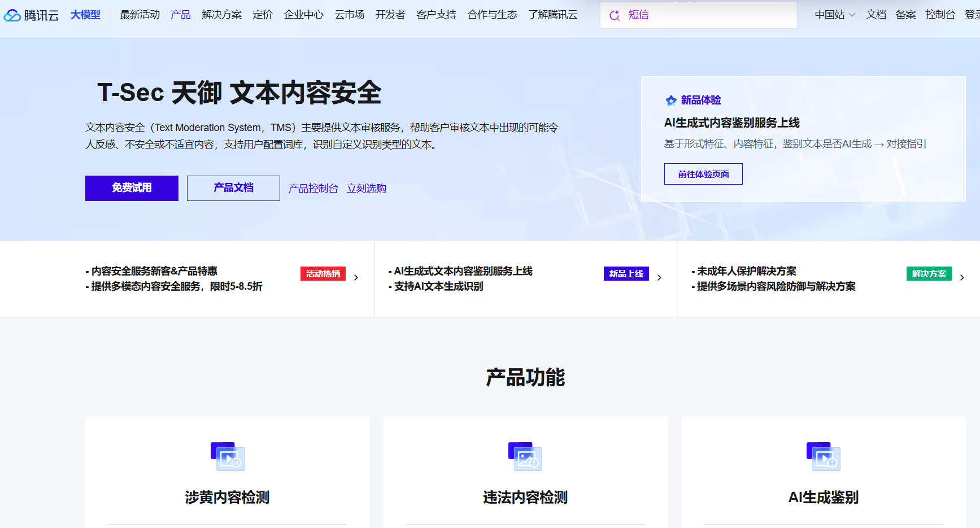Click the 免费试用 button
The image size is (980, 528).
pyautogui.click(x=132, y=188)
